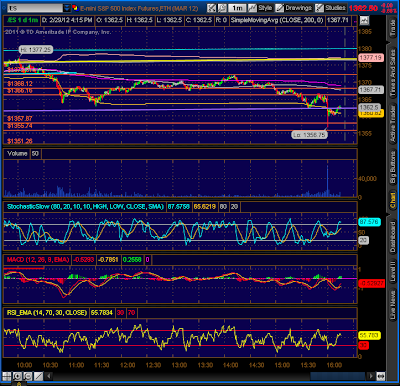400x386 pixels.
Task: Select the line drawing tool at bottom
Action: [38, 377]
